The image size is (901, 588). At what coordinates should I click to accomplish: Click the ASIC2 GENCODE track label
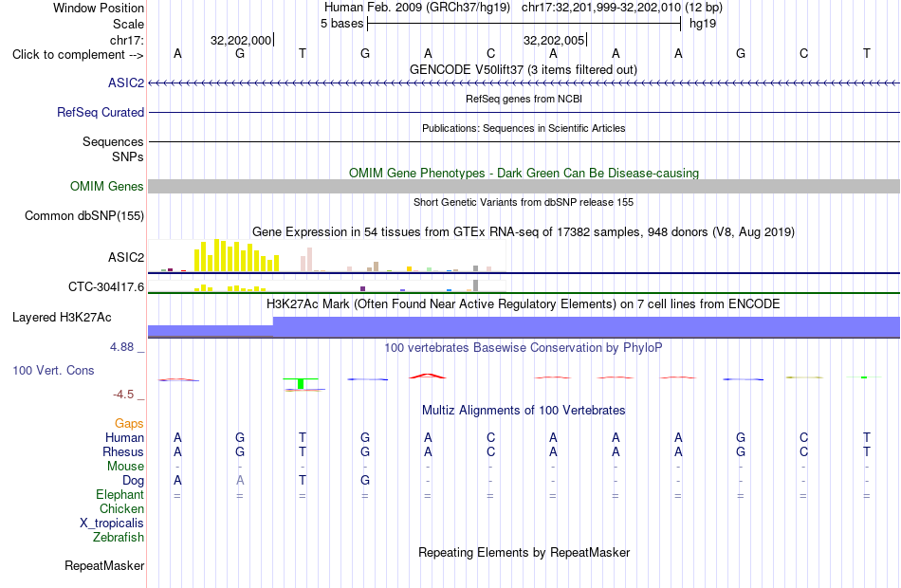[x=126, y=83]
